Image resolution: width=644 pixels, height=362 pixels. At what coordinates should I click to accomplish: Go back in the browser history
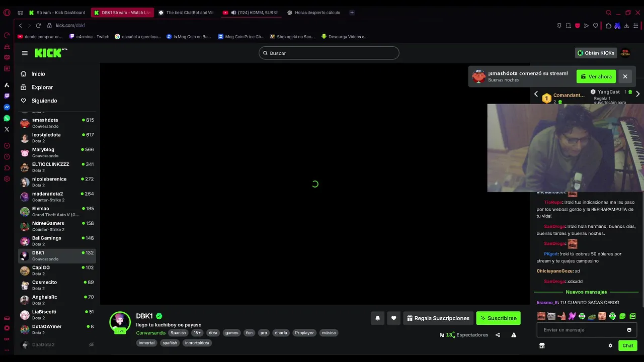point(20,25)
